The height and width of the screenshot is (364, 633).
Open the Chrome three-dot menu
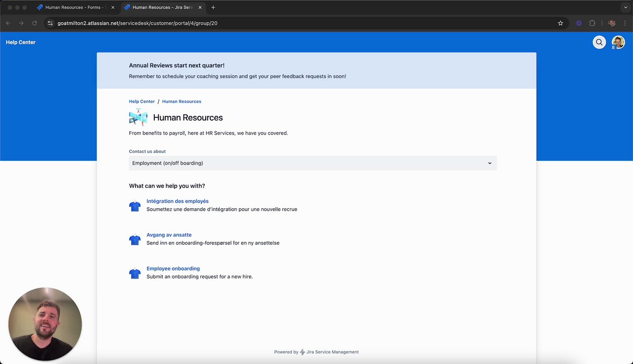pos(625,23)
